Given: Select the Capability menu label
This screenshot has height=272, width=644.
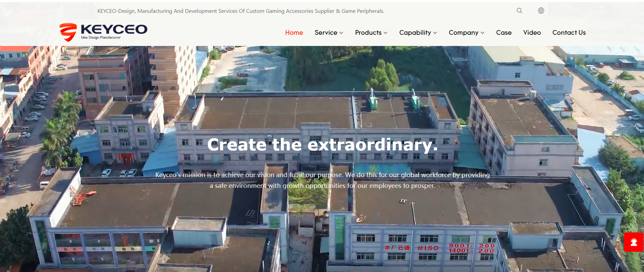Looking at the screenshot, I should (415, 33).
